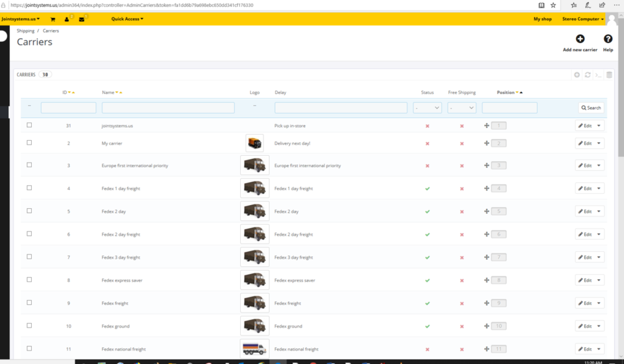Open the Help question mark icon
The image size is (624, 364).
[x=608, y=39]
